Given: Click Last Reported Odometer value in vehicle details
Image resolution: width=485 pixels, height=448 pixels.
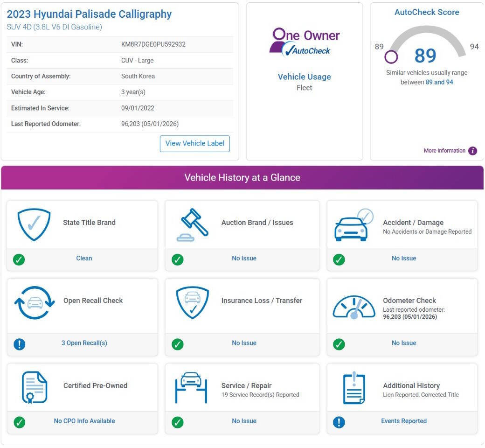Looking at the screenshot, I should click(150, 124).
